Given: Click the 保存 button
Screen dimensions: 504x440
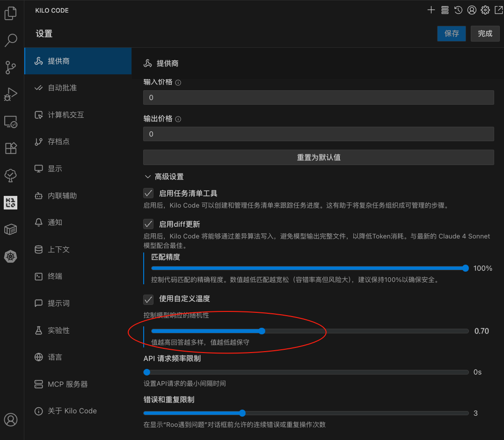Looking at the screenshot, I should [451, 34].
